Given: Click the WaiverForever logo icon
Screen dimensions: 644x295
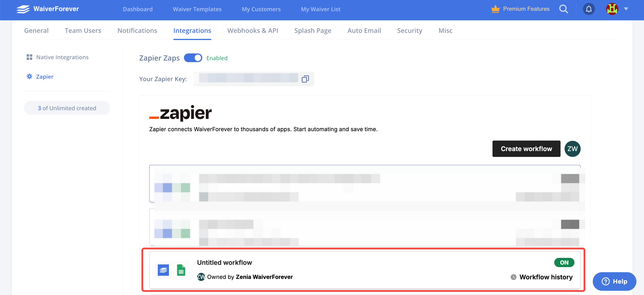Looking at the screenshot, I should click(x=23, y=9).
